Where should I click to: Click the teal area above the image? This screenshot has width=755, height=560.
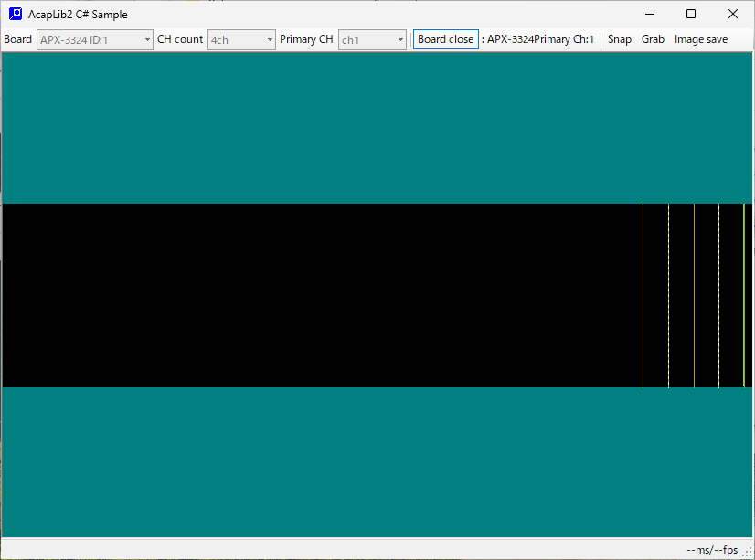pyautogui.click(x=377, y=127)
